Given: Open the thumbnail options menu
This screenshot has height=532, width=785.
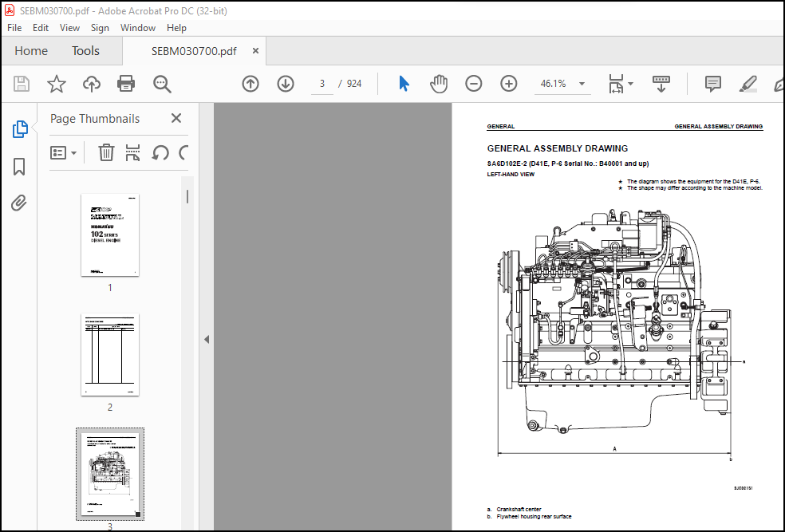Looking at the screenshot, I should (63, 152).
